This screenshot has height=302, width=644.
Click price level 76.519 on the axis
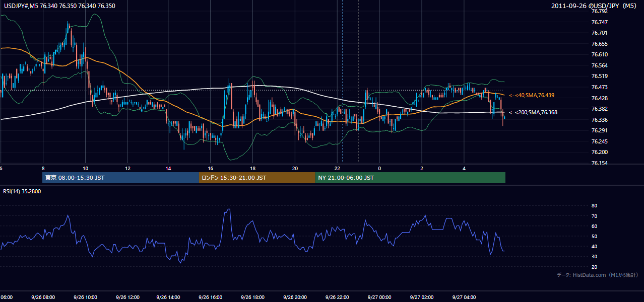(x=600, y=76)
